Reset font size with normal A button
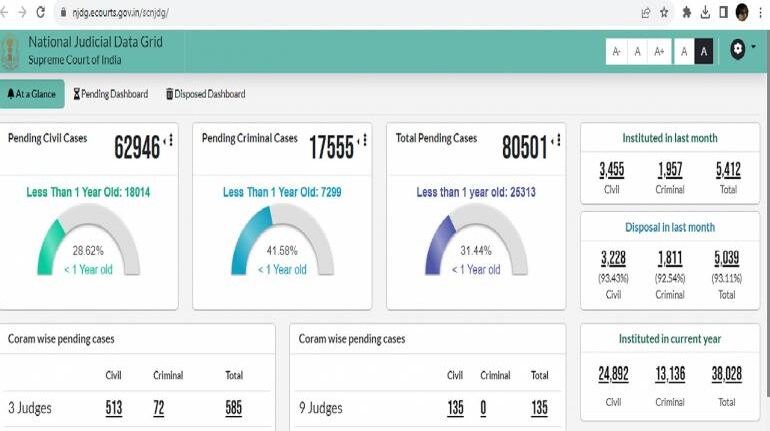The height and width of the screenshot is (431, 770). 637,52
